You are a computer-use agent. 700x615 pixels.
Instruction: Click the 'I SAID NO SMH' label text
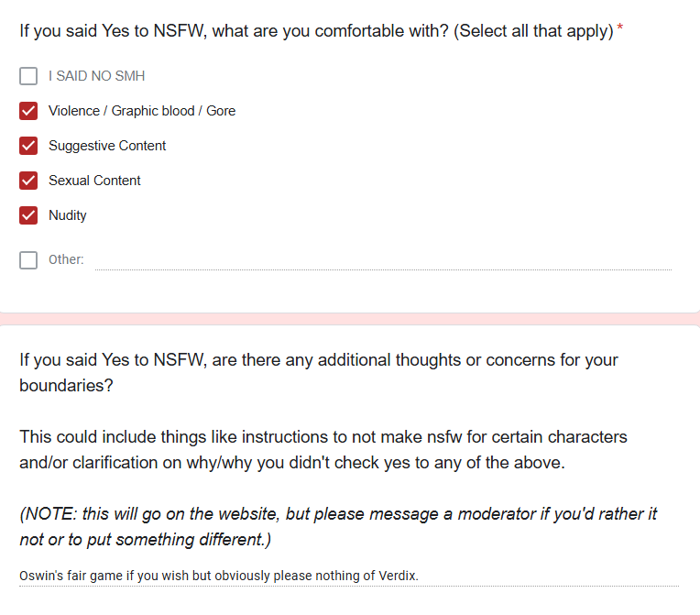coord(96,76)
